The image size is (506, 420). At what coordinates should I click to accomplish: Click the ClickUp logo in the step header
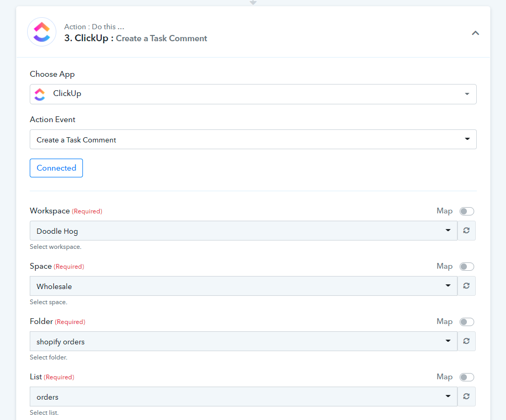tap(42, 32)
